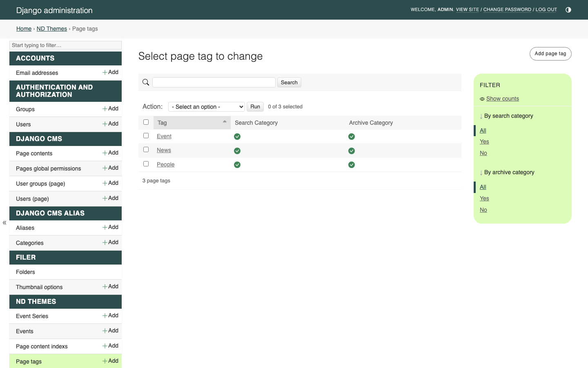Toggle the light/dark theme icon
Viewport: 588px width, 368px height.
click(568, 10)
